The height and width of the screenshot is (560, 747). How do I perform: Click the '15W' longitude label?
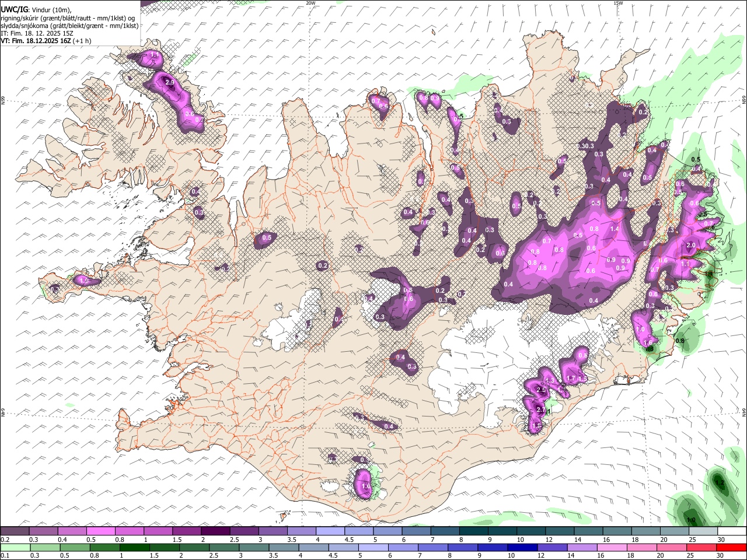click(x=617, y=3)
